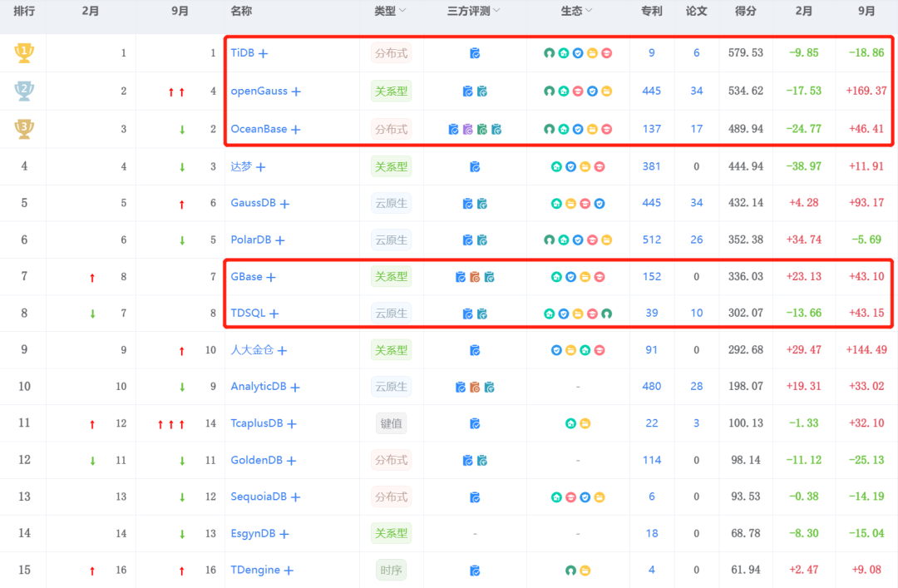Expand 达梦 with the plus sign
The width and height of the screenshot is (898, 588).
(x=260, y=167)
